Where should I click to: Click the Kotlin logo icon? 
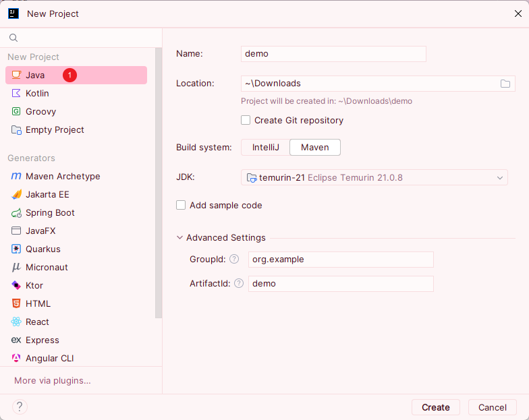(x=16, y=93)
